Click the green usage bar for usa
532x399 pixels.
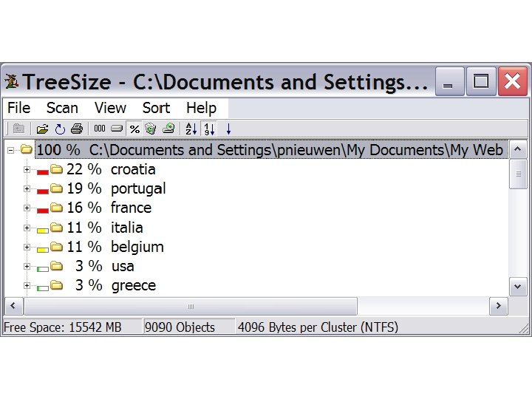point(43,270)
